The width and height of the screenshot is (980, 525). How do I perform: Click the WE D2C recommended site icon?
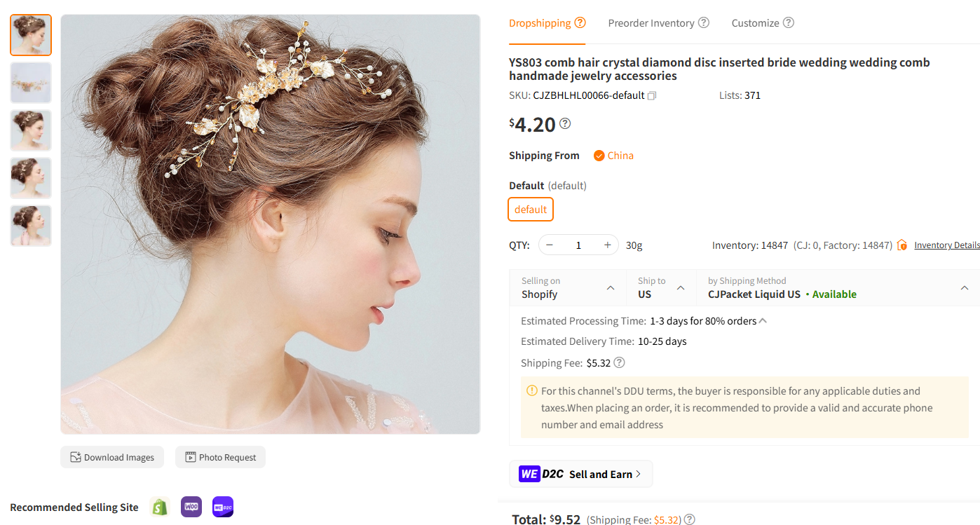222,506
